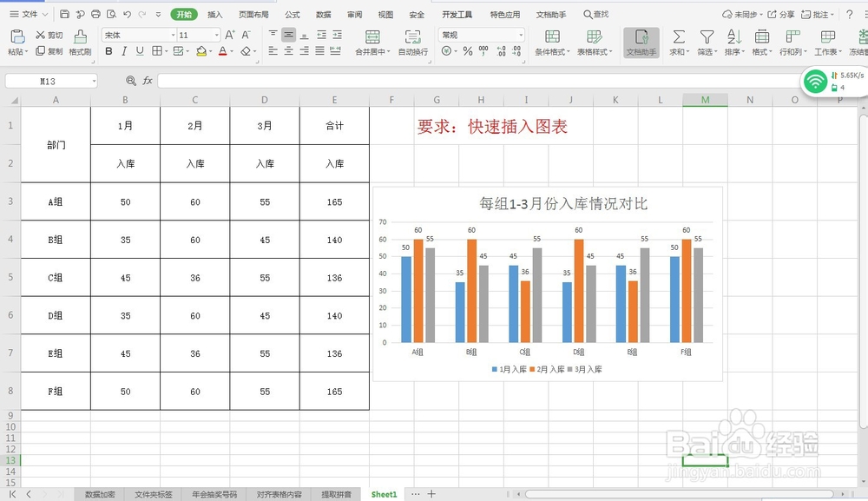Click the Save icon in quick access toolbar

coord(64,15)
